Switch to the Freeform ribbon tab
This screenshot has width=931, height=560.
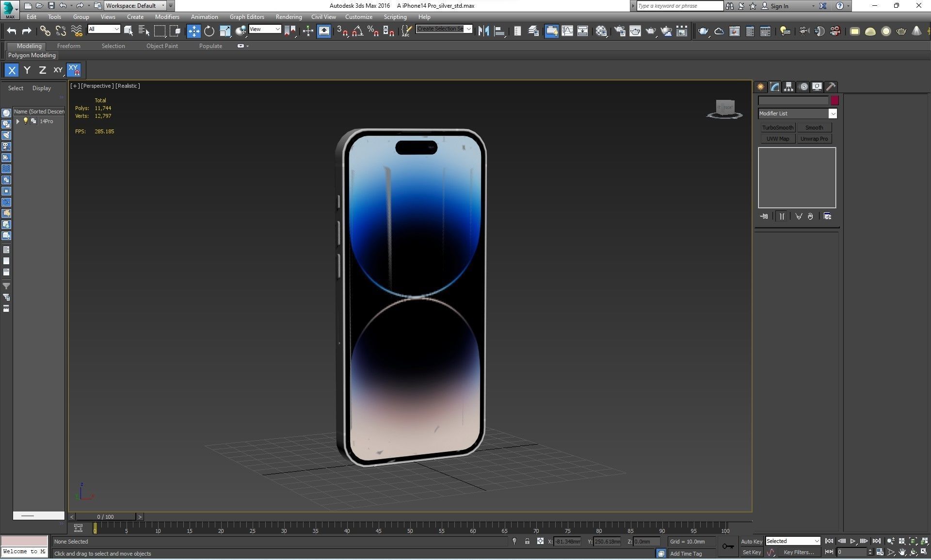tap(68, 46)
